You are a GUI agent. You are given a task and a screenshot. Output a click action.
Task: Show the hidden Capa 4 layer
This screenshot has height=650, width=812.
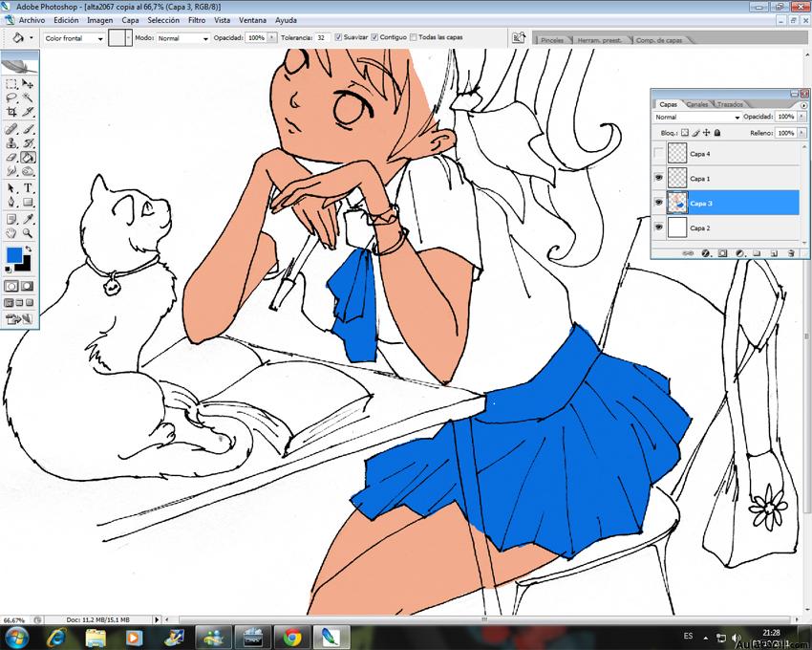(x=659, y=154)
